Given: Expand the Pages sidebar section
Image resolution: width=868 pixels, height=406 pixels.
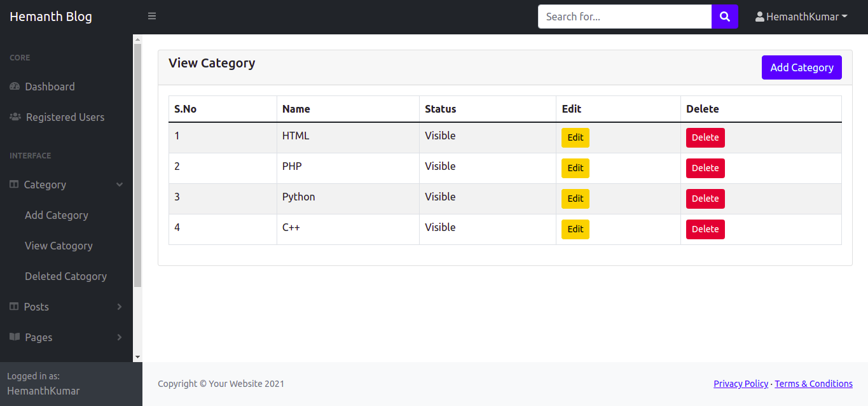Looking at the screenshot, I should pyautogui.click(x=120, y=337).
